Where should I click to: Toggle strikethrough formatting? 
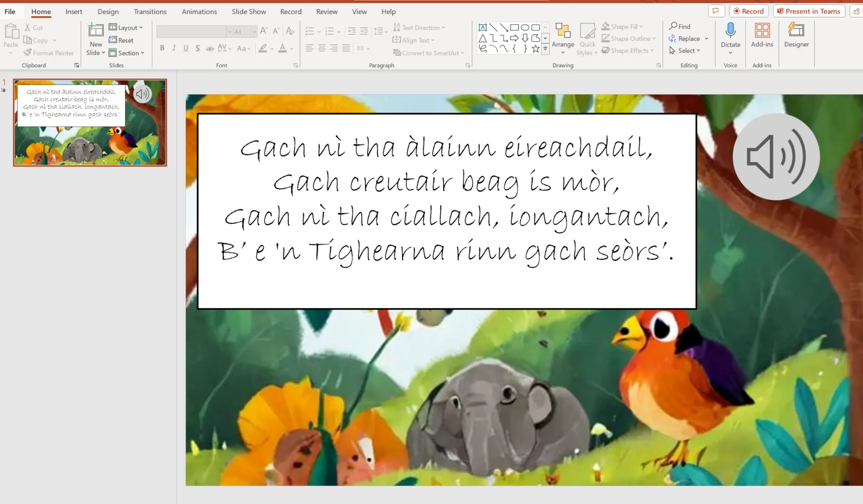tap(210, 48)
